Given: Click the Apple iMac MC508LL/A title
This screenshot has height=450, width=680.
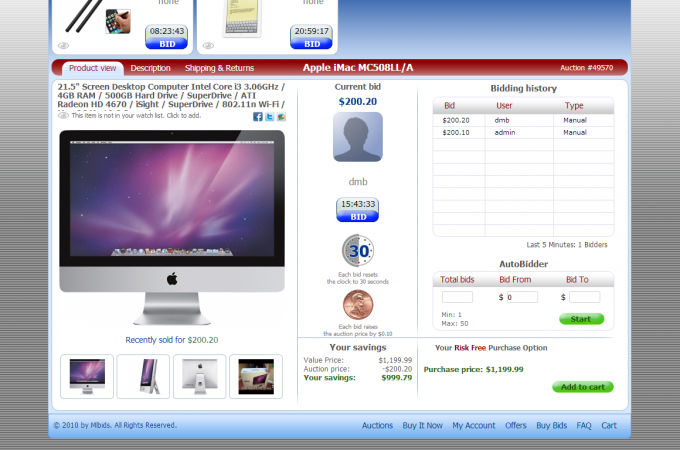Looking at the screenshot, I should (x=358, y=68).
